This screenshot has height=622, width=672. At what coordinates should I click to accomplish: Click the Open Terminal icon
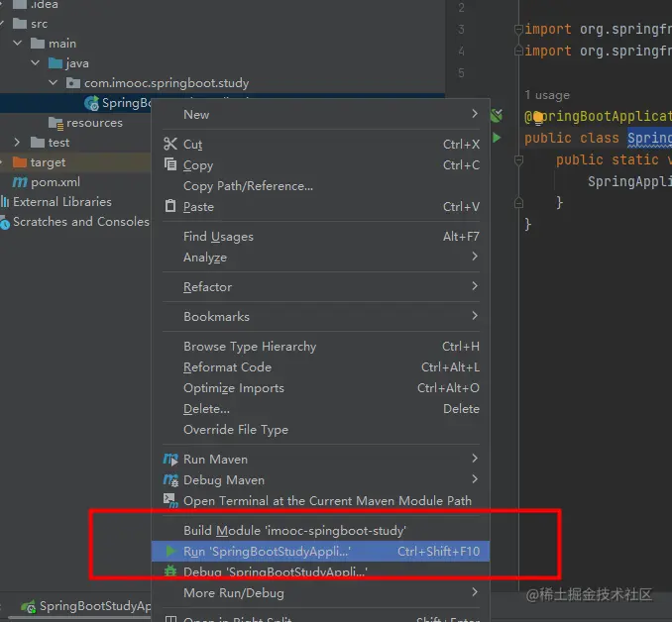point(170,501)
